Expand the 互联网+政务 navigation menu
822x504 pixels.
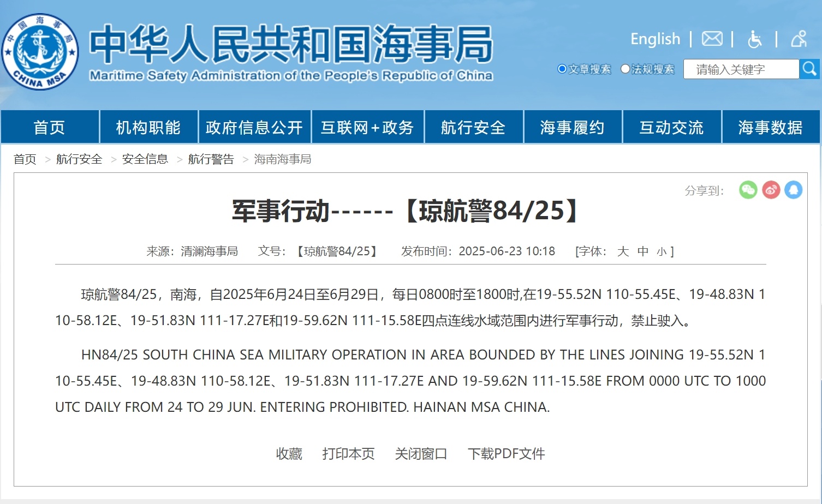coord(367,127)
